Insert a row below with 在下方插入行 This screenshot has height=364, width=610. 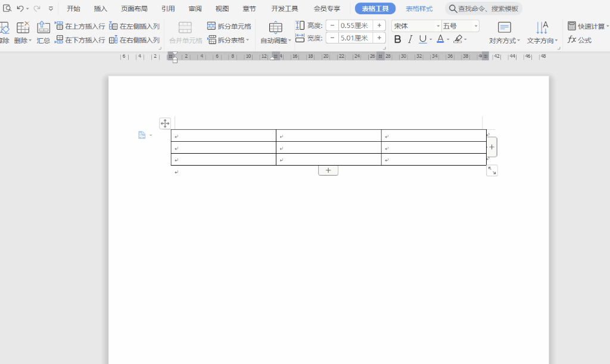point(80,40)
